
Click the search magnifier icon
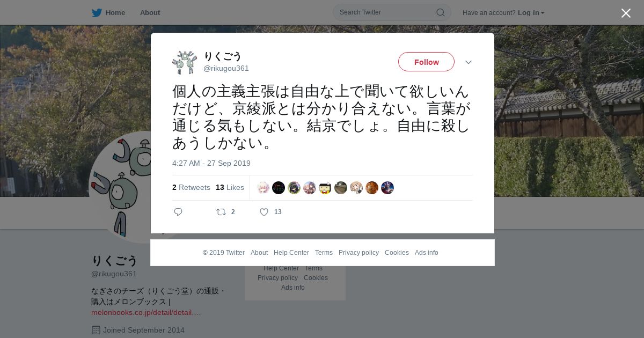440,12
